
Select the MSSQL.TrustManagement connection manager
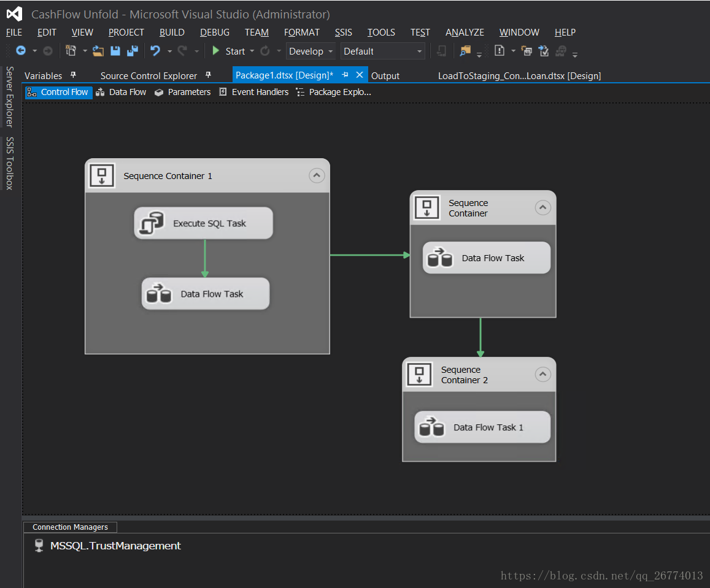[108, 546]
